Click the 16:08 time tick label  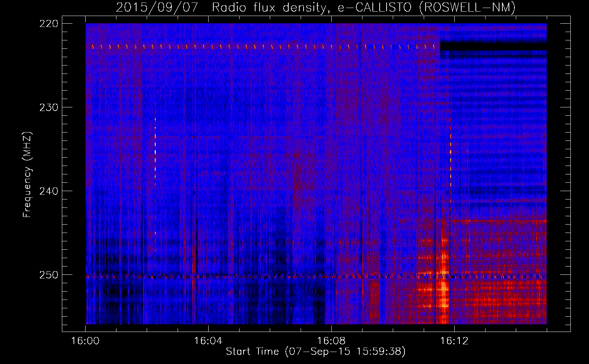(331, 341)
